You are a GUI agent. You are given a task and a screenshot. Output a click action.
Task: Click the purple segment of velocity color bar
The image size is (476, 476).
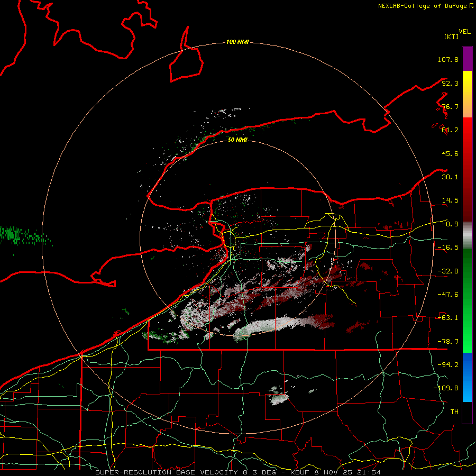pos(467,59)
